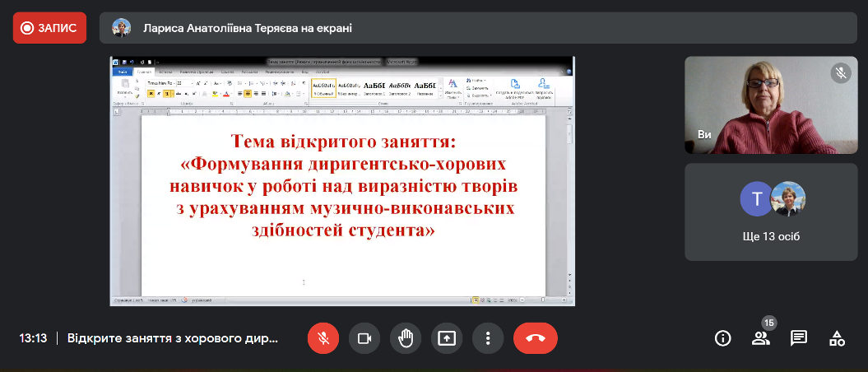Toggle the camera off
Screen dimensions: 868x372
364,338
